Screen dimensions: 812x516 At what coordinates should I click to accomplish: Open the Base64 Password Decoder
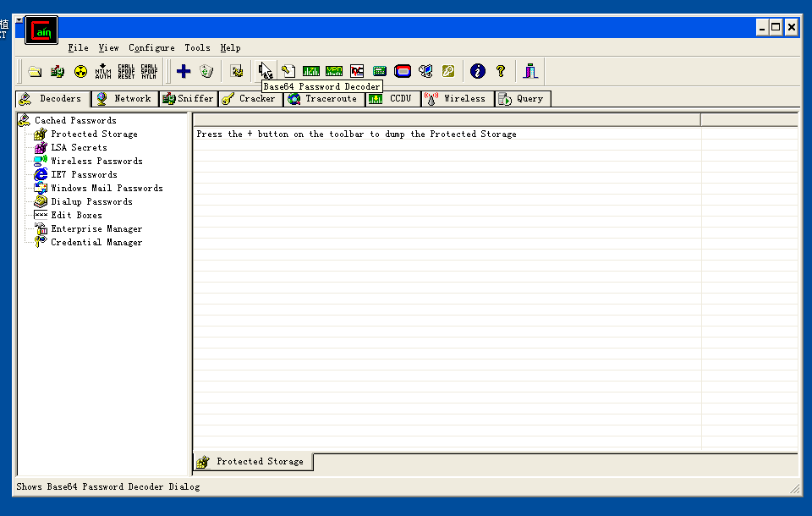tap(265, 71)
